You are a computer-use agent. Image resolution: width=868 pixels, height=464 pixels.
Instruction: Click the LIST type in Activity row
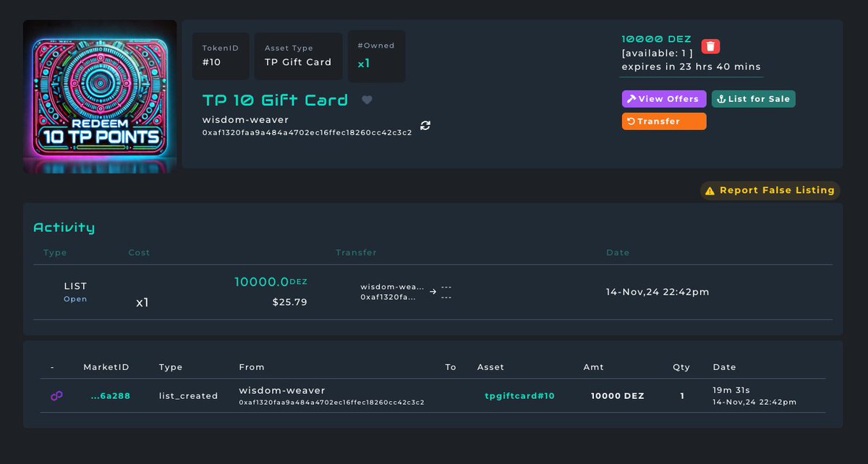pos(75,286)
